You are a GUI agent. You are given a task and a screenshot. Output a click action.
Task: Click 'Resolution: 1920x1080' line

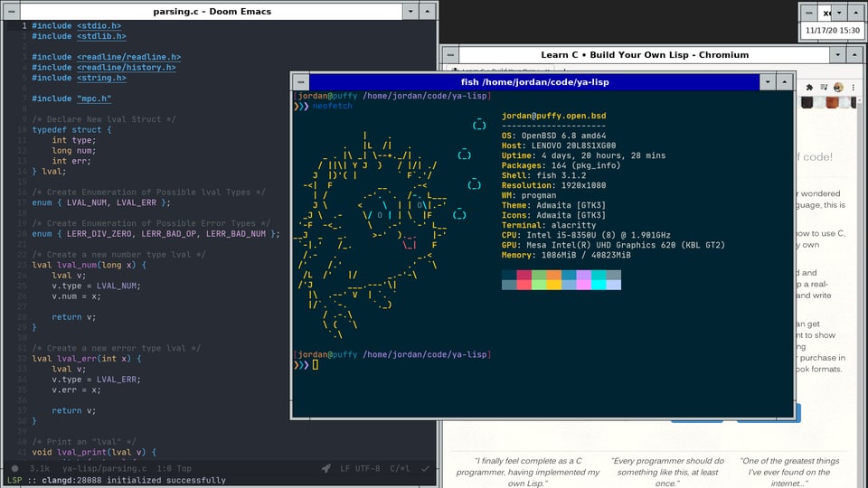[x=553, y=185]
